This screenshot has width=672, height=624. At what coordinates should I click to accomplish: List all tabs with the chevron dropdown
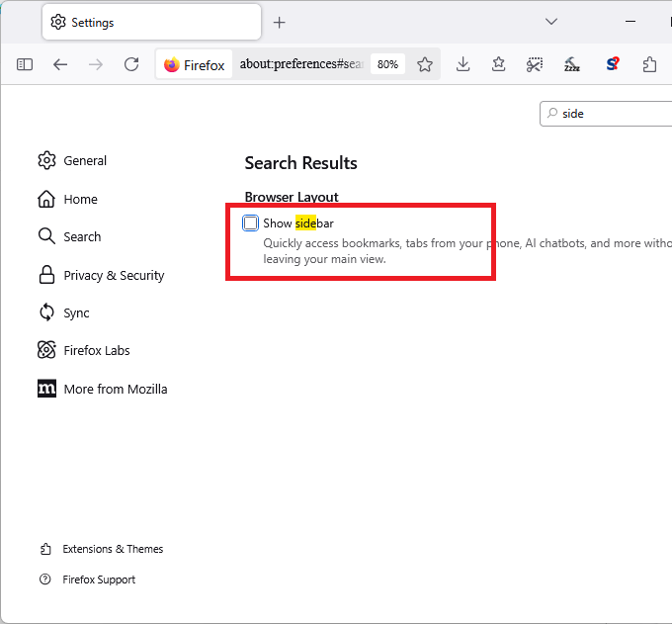(551, 22)
